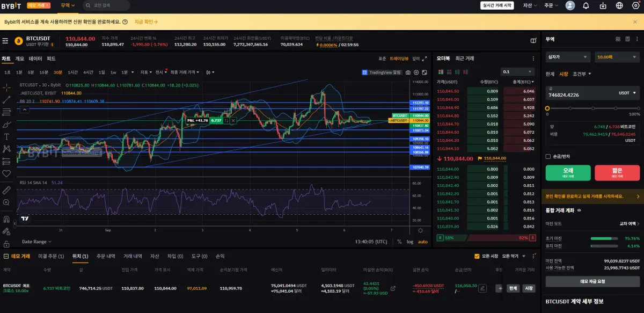The height and width of the screenshot is (313, 644).
Task: Select the brush drawing tool
Action: (x=6, y=124)
